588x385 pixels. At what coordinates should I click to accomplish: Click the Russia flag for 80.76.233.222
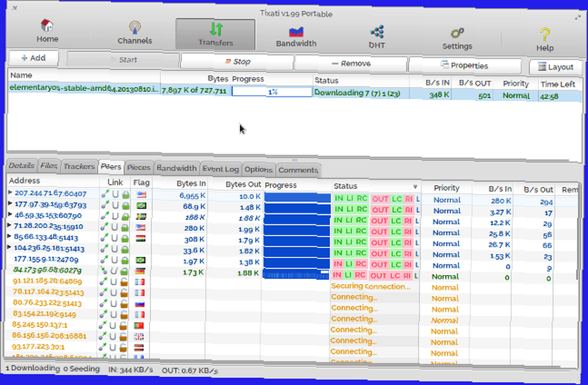[139, 304]
